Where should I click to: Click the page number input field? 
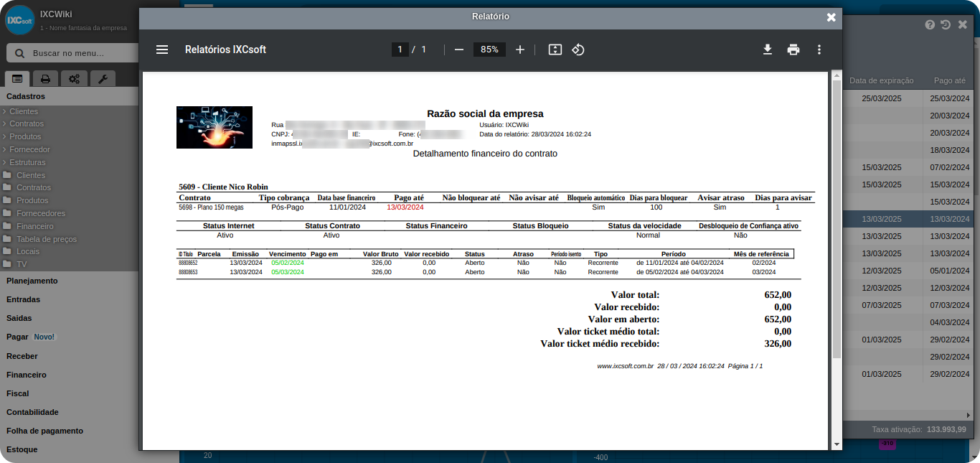(x=400, y=50)
